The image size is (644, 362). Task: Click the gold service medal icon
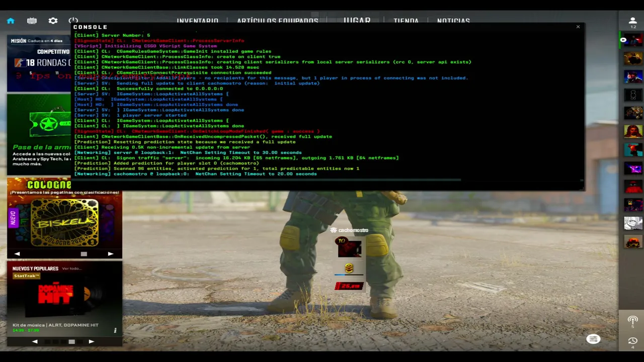pyautogui.click(x=349, y=268)
